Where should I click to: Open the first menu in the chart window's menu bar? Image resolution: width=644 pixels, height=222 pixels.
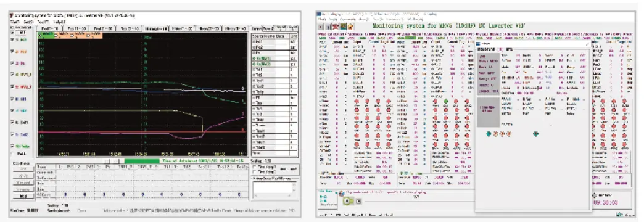15,21
